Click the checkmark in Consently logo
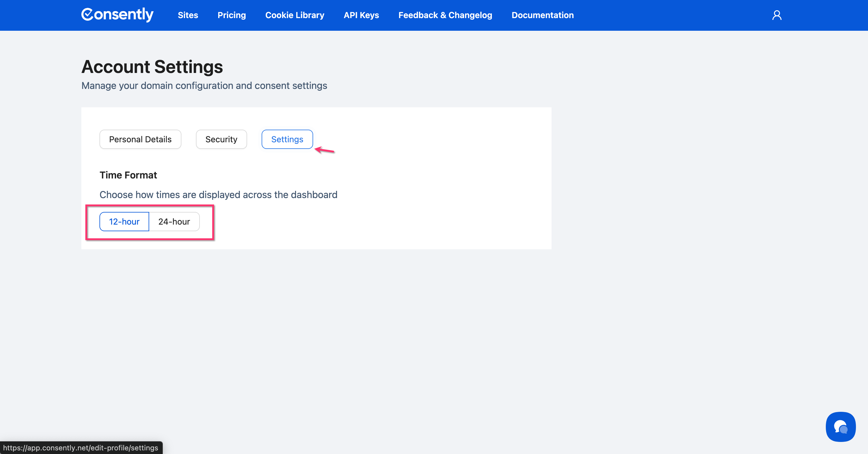 coord(87,14)
